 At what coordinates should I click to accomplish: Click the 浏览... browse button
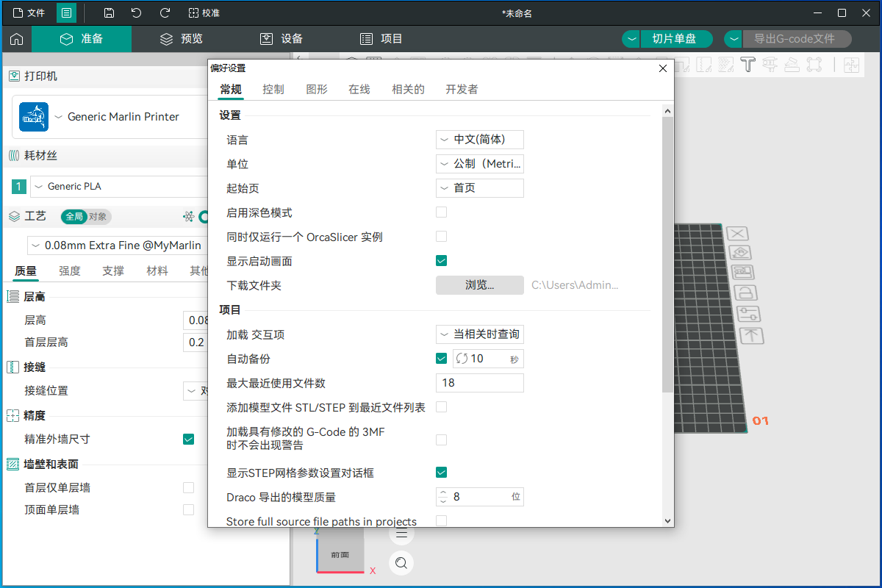point(480,285)
